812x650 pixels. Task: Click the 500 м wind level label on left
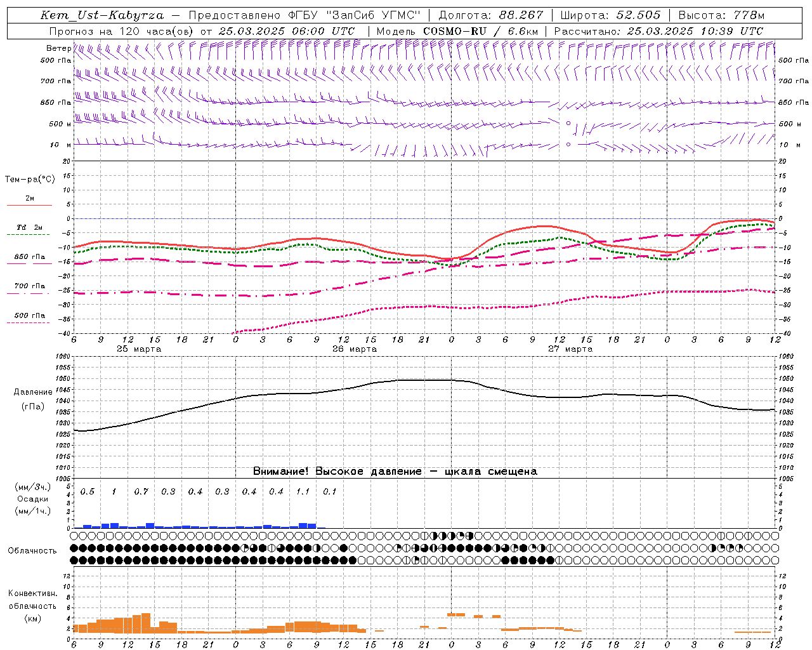[60, 124]
